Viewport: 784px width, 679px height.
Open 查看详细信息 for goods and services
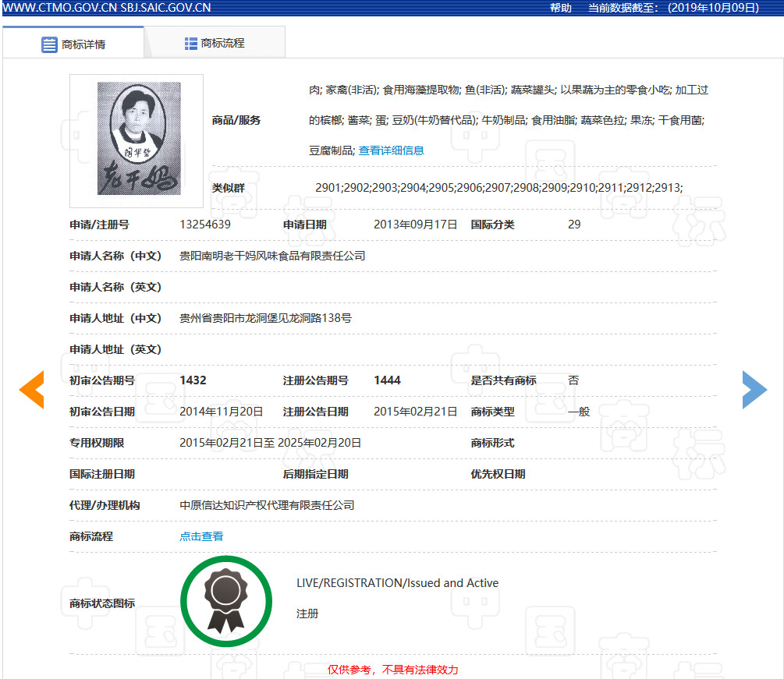coord(391,150)
